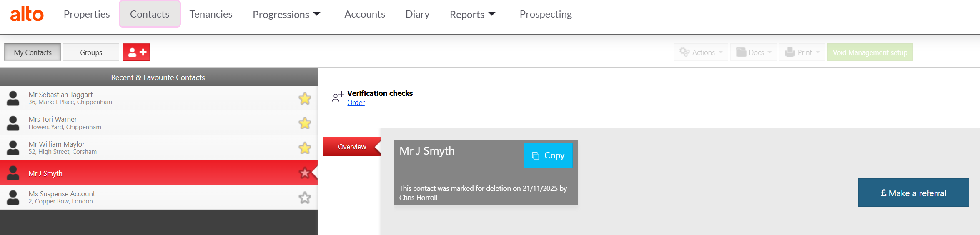The height and width of the screenshot is (235, 980).
Task: Toggle favourite star for Mr Sebastian Taggart
Action: click(305, 98)
